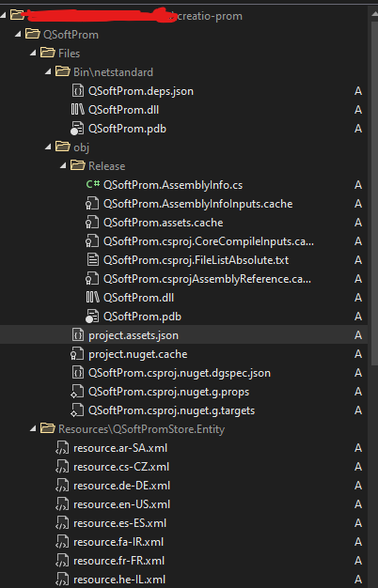Click the text file icon of QSoftProm.csproj.FileListAbsolute.txt
Screen dimensions: 378x588
tap(93, 260)
